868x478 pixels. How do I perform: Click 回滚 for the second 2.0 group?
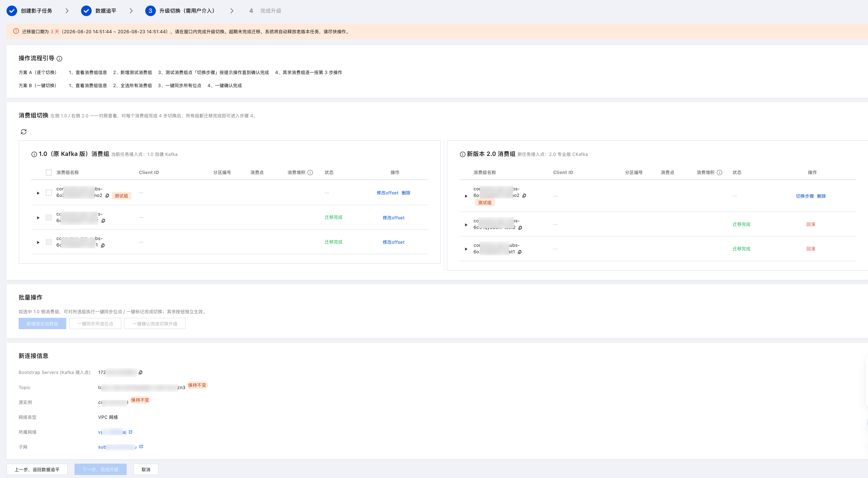point(811,224)
